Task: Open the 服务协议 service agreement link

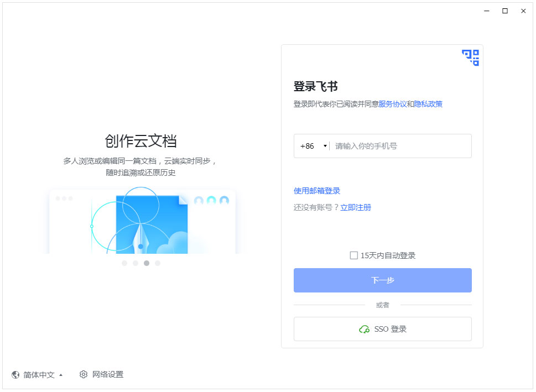Action: [392, 104]
